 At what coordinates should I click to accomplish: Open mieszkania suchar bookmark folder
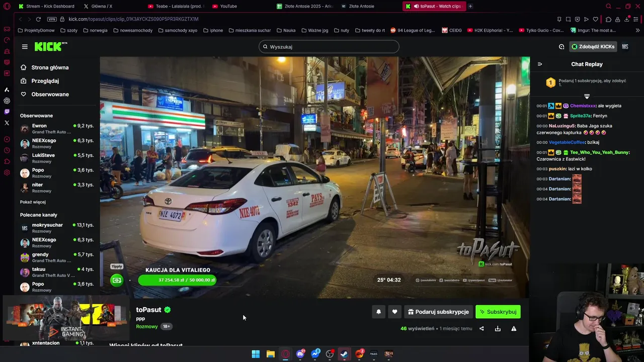pyautogui.click(x=250, y=30)
